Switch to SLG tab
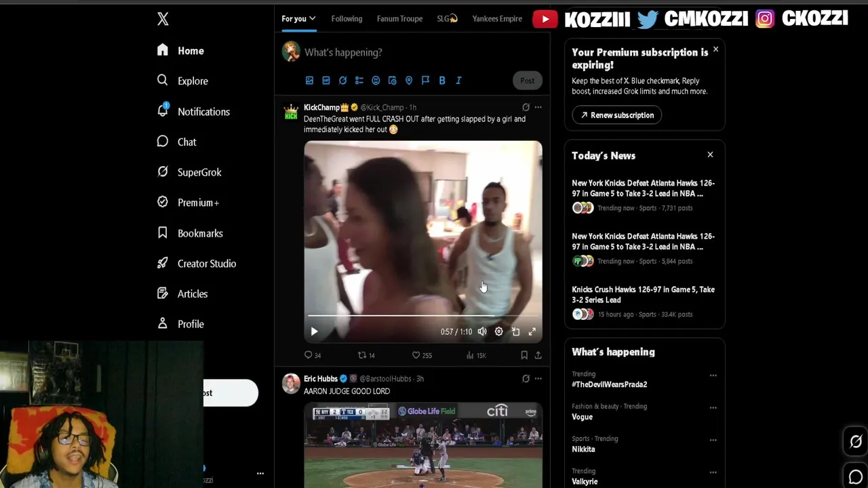 tap(447, 19)
